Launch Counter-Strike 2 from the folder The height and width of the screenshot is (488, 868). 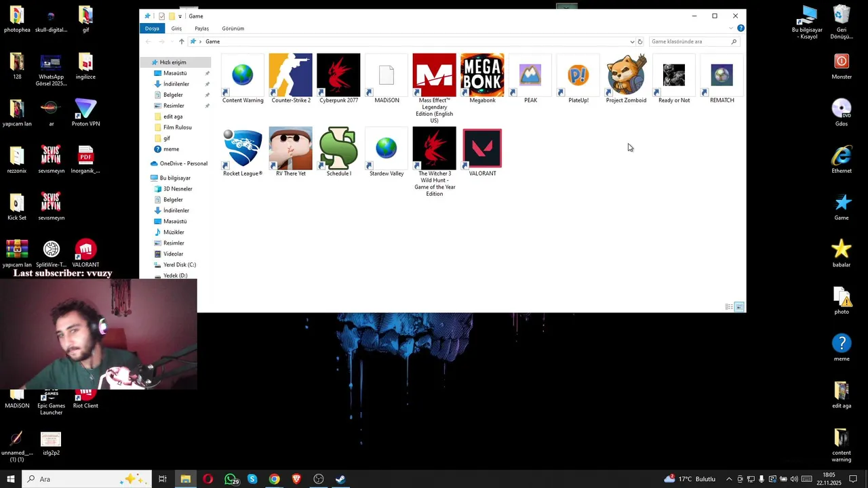291,79
